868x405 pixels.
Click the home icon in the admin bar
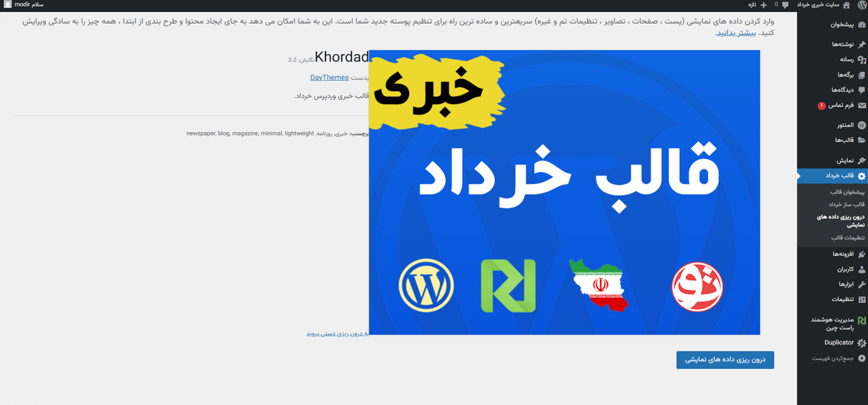(x=846, y=4)
